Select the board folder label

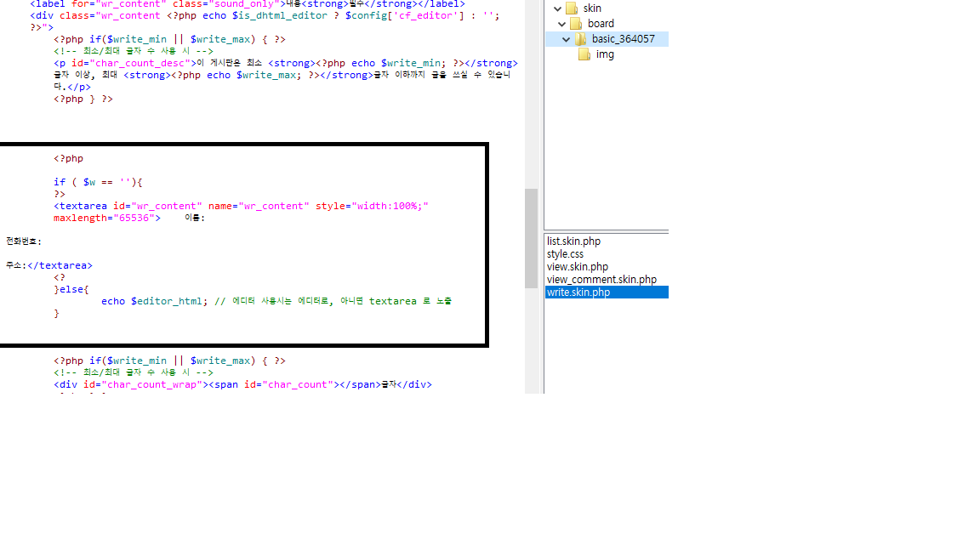pyautogui.click(x=601, y=24)
